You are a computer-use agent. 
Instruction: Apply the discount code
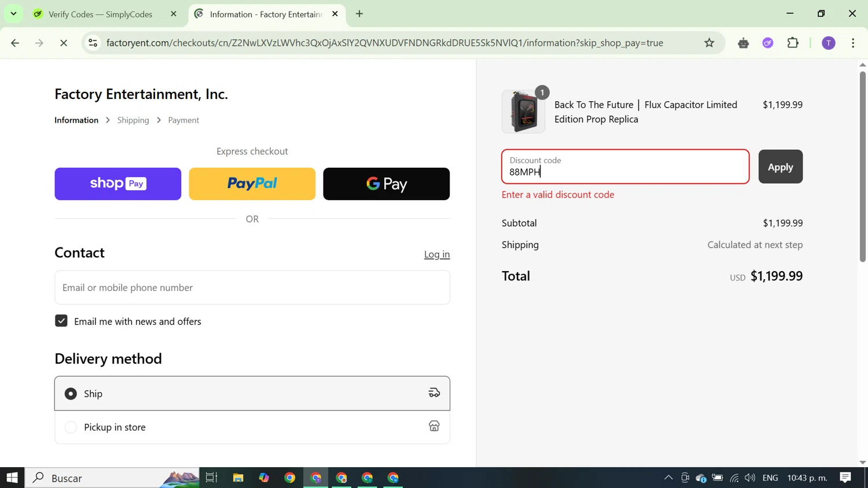(781, 167)
